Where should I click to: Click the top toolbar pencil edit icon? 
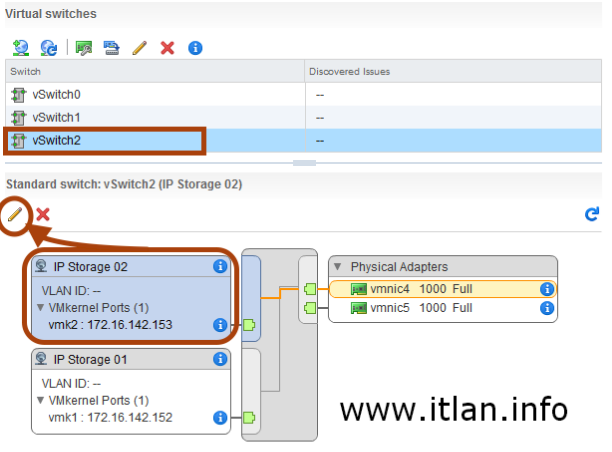pyautogui.click(x=140, y=47)
